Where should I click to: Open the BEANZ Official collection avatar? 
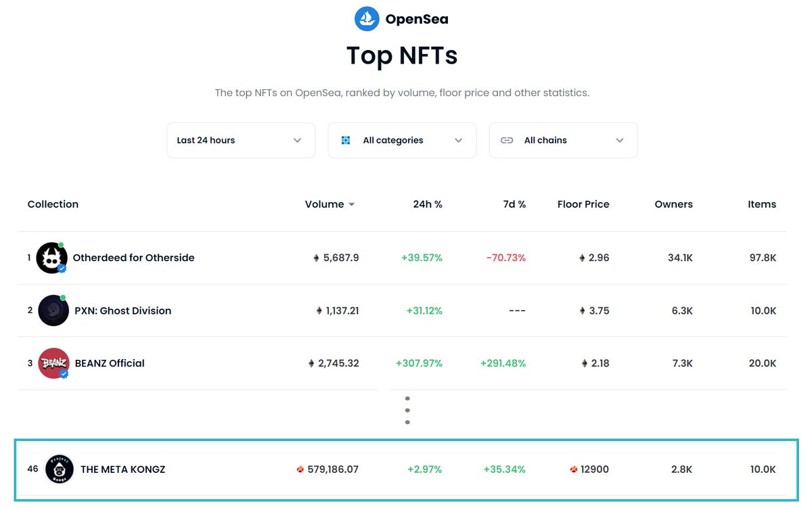coord(53,363)
